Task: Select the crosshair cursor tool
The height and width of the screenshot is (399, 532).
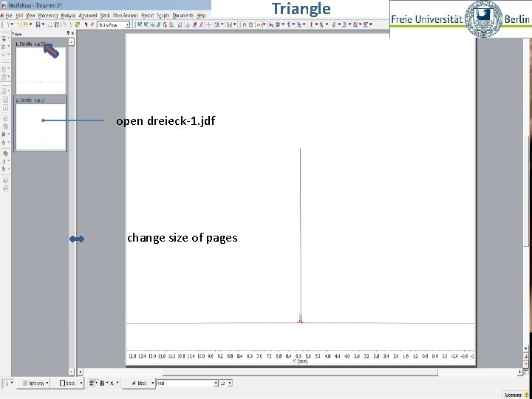Action: pos(209,25)
